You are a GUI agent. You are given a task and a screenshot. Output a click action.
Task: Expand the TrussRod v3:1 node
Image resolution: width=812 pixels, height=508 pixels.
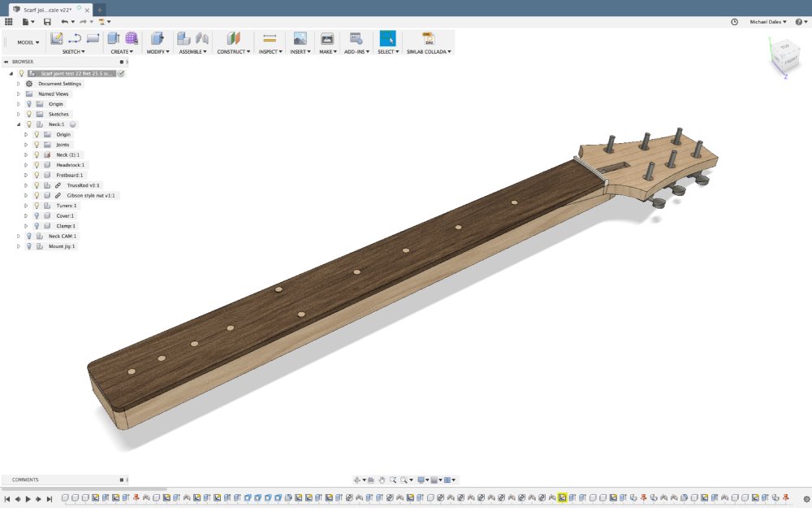[x=26, y=185]
